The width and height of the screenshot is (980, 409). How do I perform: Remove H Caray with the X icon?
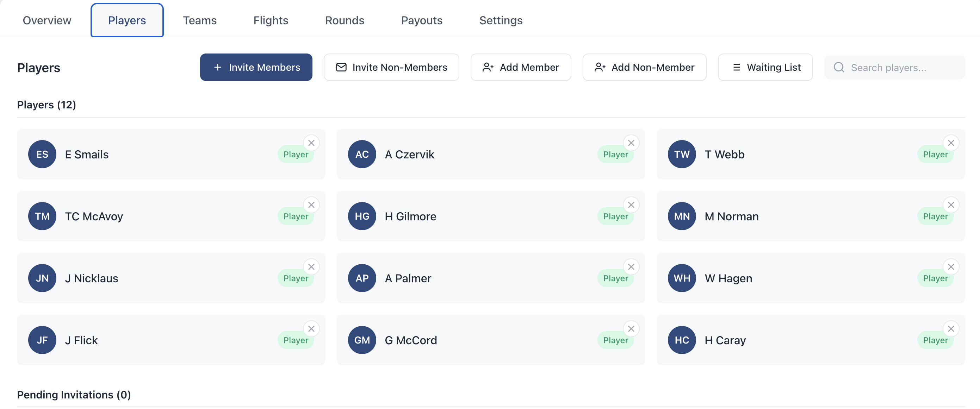951,329
